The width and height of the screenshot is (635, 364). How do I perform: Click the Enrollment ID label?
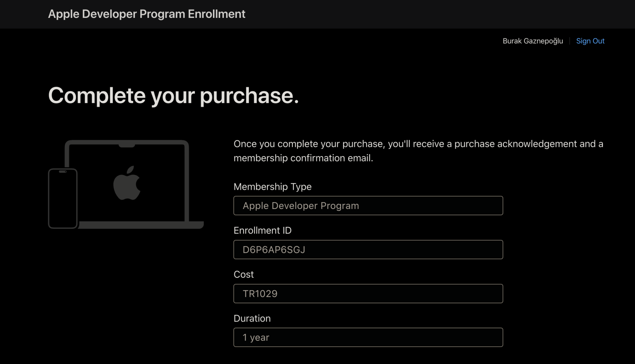point(262,231)
